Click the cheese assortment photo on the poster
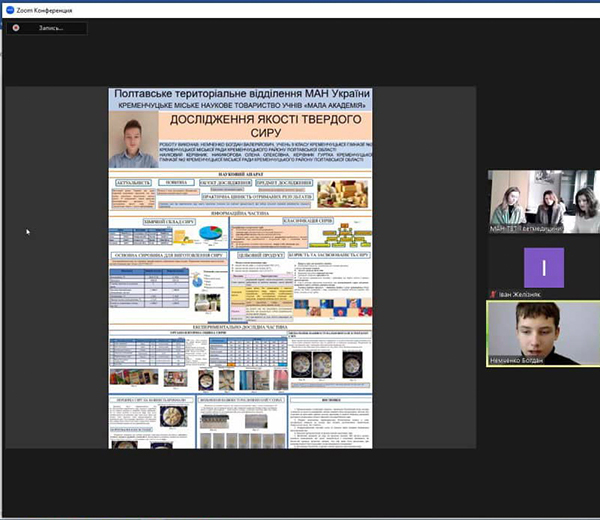Viewport: 600px width, 520px height. click(x=342, y=194)
